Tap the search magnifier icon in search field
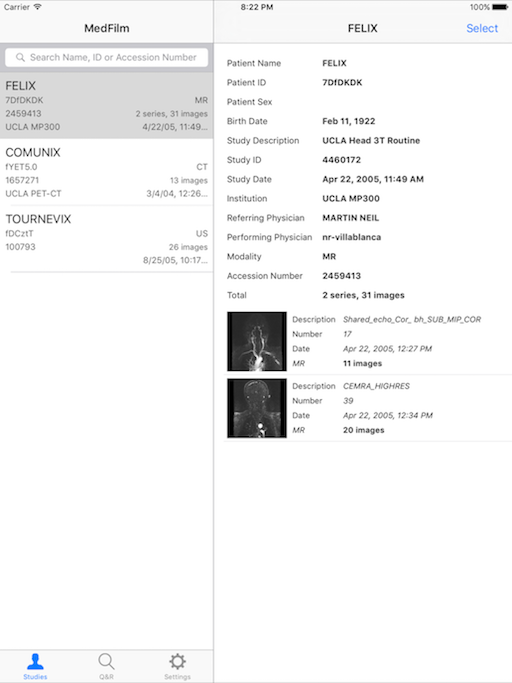 click(x=20, y=57)
